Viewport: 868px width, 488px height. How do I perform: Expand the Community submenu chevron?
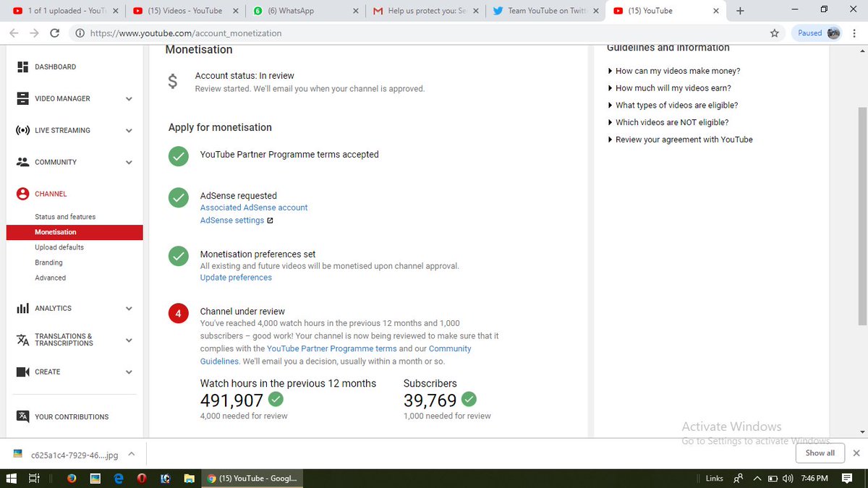tap(129, 163)
